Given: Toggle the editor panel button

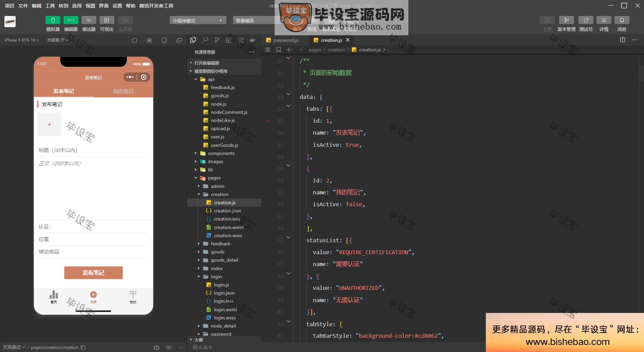Looking at the screenshot, I should (x=71, y=20).
